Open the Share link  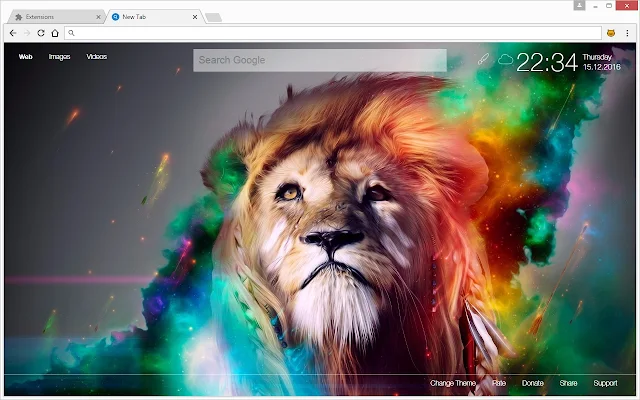coord(568,383)
